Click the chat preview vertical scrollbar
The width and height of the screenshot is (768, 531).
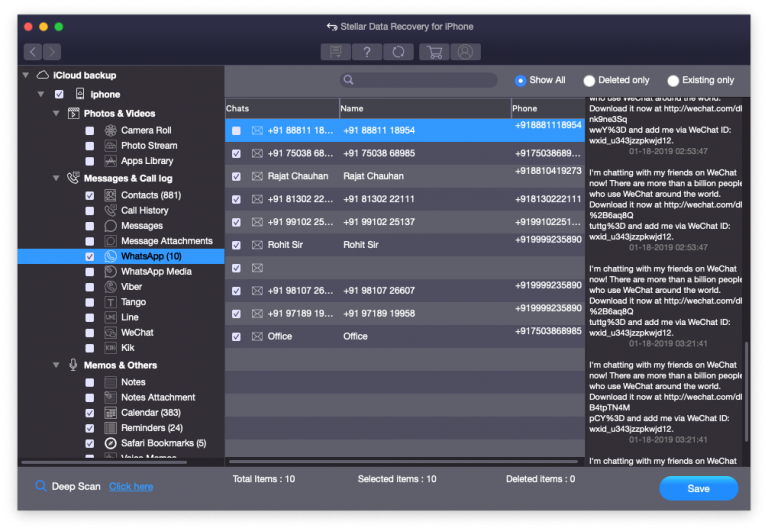746,392
